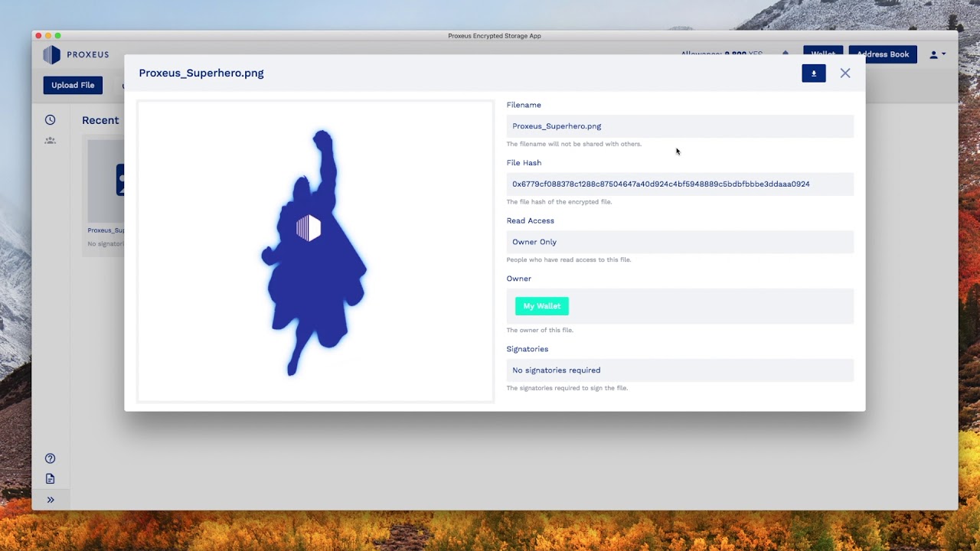Expand the sidebar with the double chevron

point(50,500)
